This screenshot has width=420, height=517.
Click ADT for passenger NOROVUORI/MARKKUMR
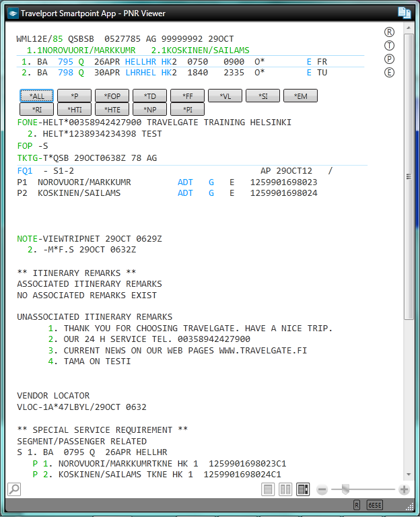pyautogui.click(x=185, y=182)
